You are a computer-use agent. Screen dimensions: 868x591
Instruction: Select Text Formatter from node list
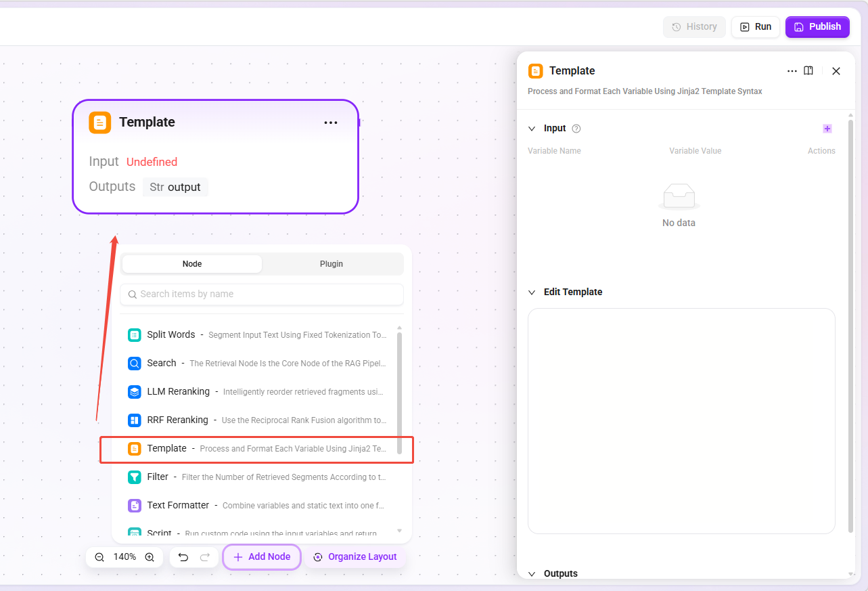(x=258, y=506)
